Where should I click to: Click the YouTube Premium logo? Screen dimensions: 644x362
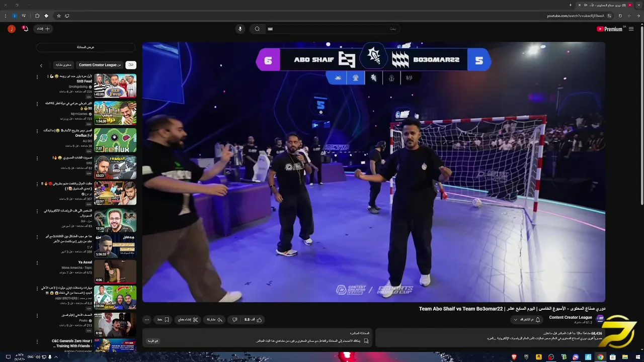point(609,29)
